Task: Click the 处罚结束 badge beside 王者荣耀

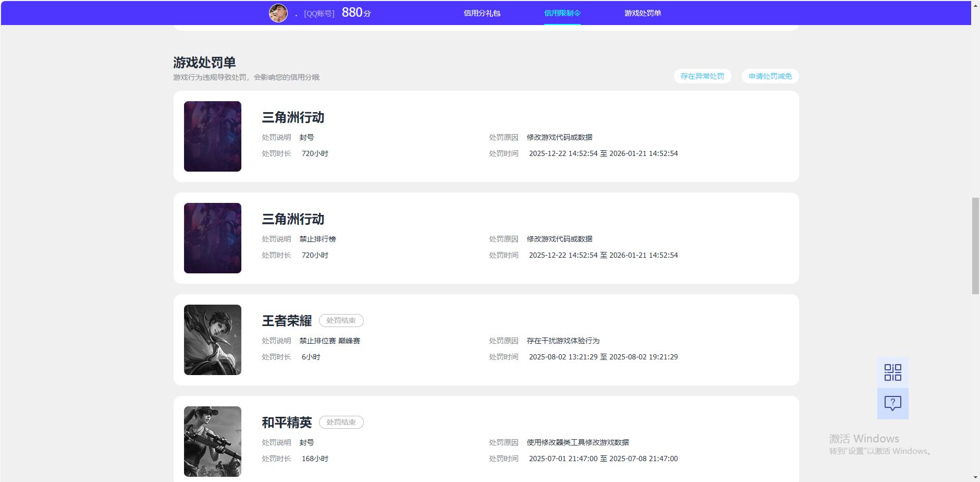Action: [341, 320]
